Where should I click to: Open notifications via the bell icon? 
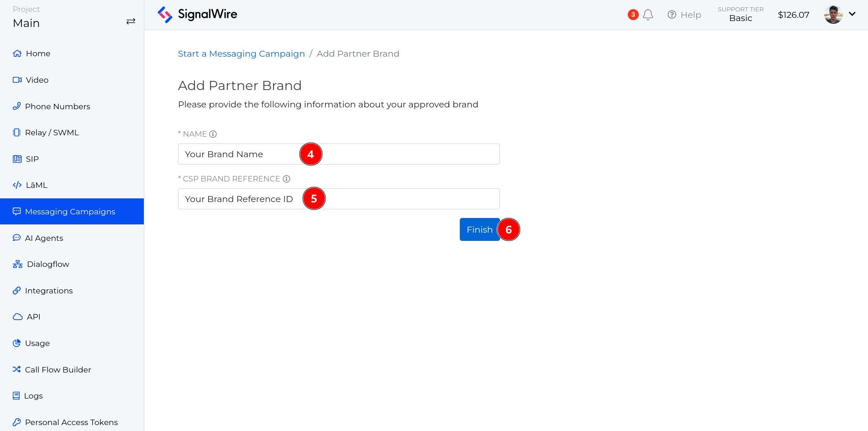click(648, 14)
